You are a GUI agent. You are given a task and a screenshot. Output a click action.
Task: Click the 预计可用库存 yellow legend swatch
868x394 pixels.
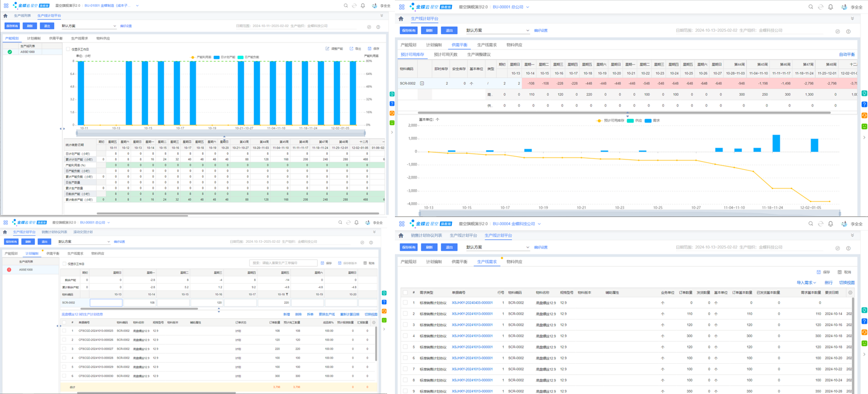[599, 120]
